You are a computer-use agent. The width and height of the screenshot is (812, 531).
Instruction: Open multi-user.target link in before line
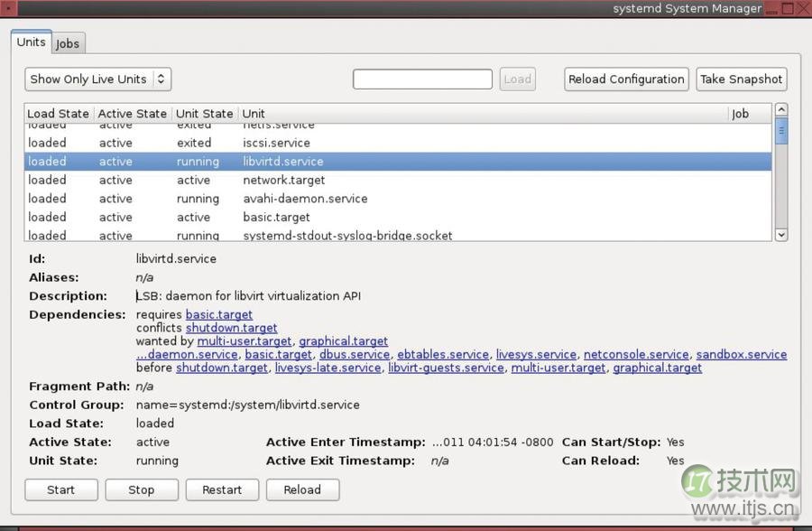(x=558, y=368)
